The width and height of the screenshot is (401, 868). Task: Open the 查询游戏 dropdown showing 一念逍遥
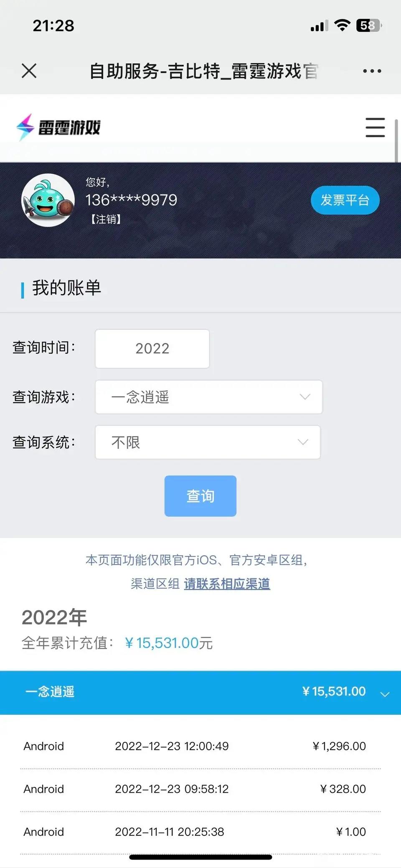pos(209,397)
